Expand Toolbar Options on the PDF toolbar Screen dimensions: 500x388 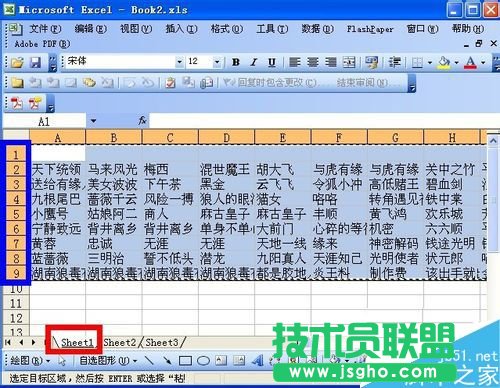click(50, 103)
